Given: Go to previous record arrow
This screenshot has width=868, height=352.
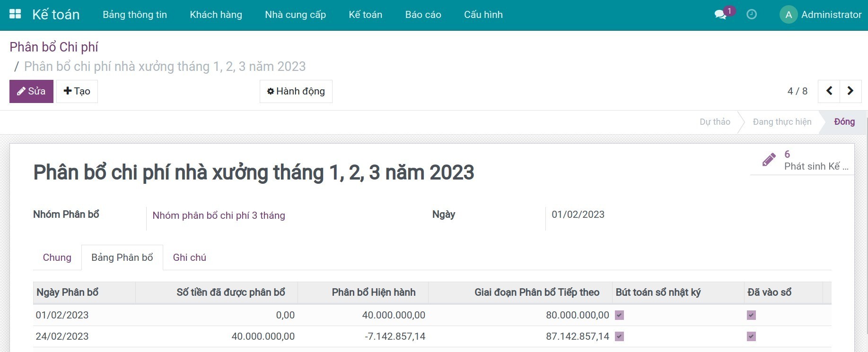Looking at the screenshot, I should 829,91.
